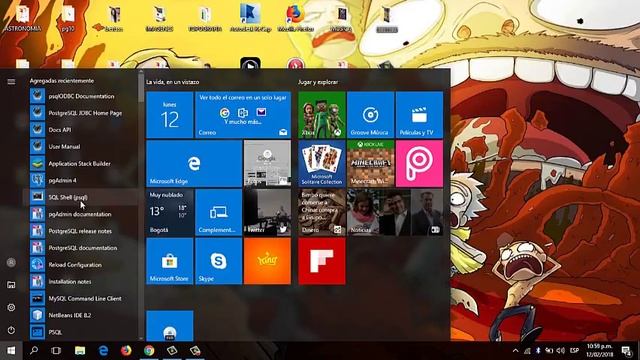Open Settings gear in Start rail
The image size is (640, 360).
pyautogui.click(x=11, y=307)
